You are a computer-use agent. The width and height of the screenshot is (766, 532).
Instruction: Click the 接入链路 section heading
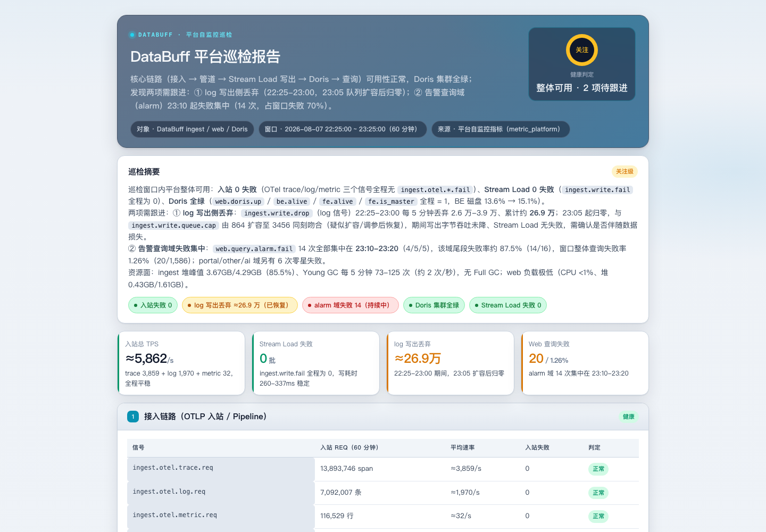205,417
